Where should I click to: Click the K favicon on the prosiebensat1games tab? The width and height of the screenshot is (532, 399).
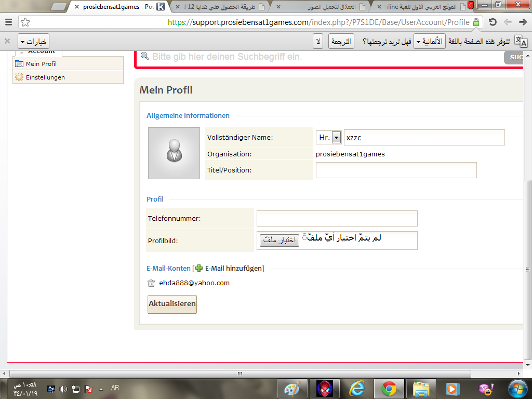click(161, 6)
